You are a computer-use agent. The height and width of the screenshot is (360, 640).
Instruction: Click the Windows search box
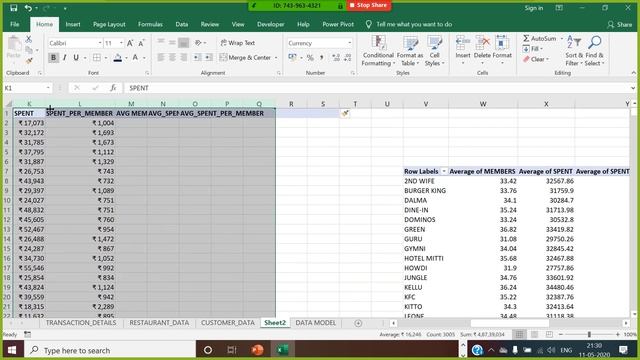(110, 350)
